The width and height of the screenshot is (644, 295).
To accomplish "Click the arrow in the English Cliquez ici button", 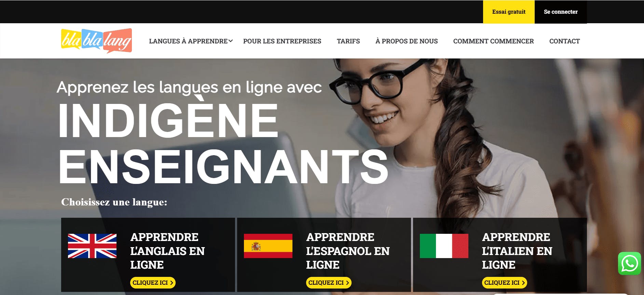I will tap(172, 283).
